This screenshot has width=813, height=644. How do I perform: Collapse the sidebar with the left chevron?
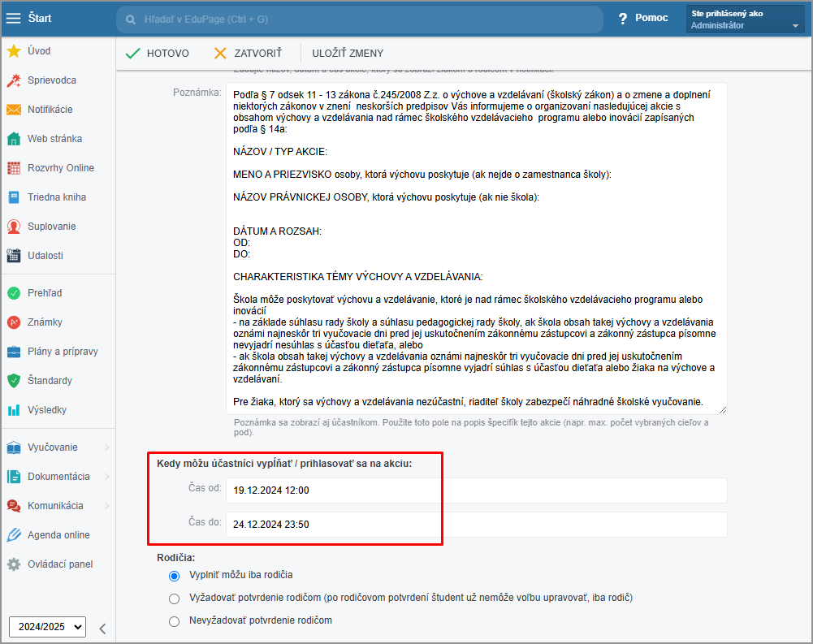[x=102, y=628]
